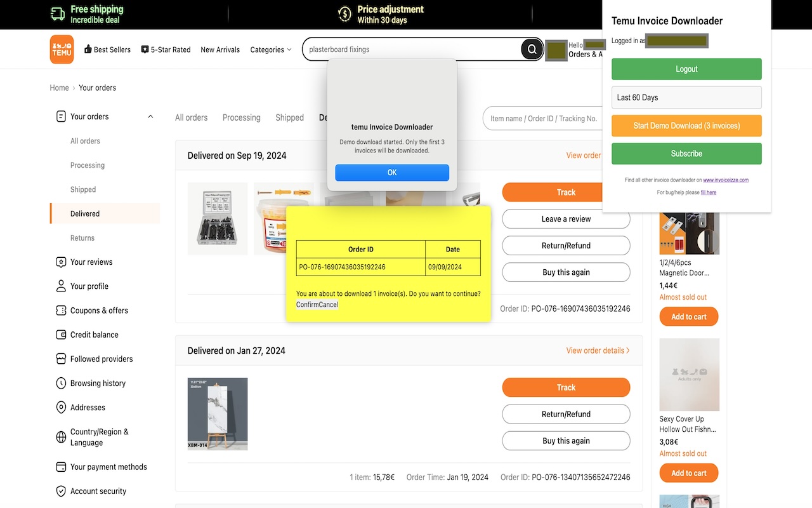Click the payment methods card icon
812x508 pixels.
click(61, 467)
